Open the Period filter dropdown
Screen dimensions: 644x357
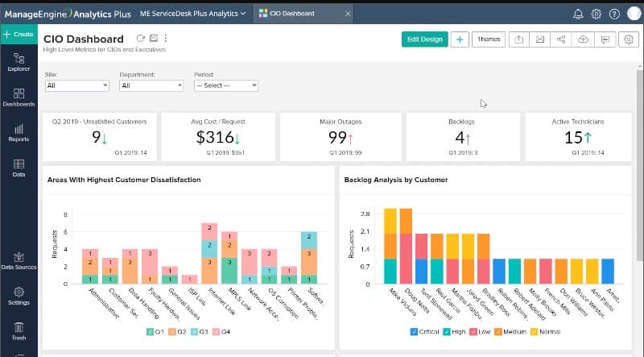[x=226, y=85]
